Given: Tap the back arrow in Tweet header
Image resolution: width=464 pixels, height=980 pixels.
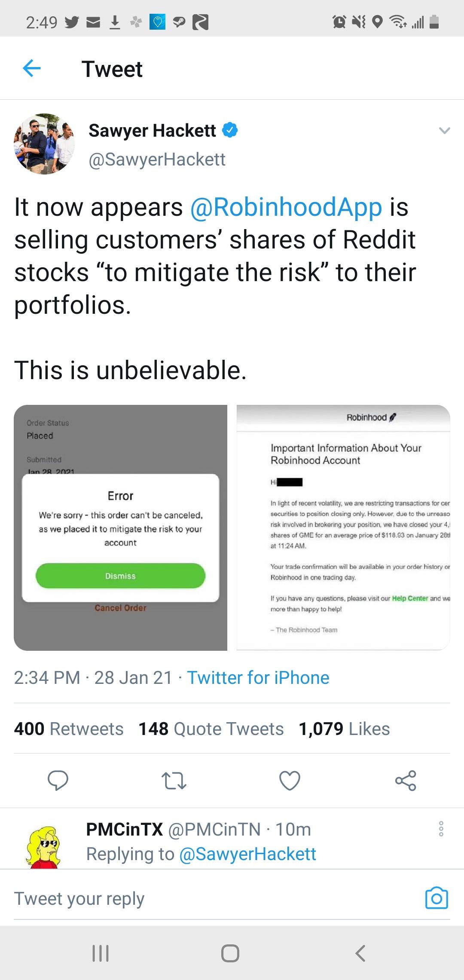Looking at the screenshot, I should click(x=32, y=68).
